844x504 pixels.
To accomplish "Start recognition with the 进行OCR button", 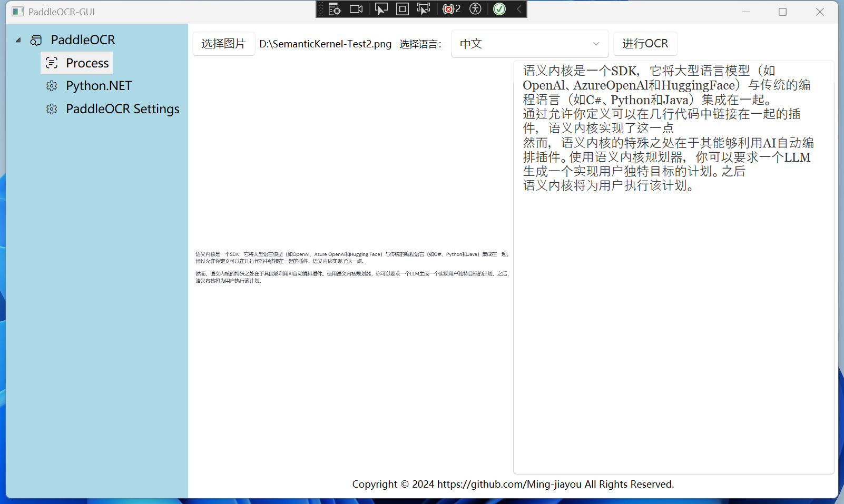I will click(x=645, y=44).
